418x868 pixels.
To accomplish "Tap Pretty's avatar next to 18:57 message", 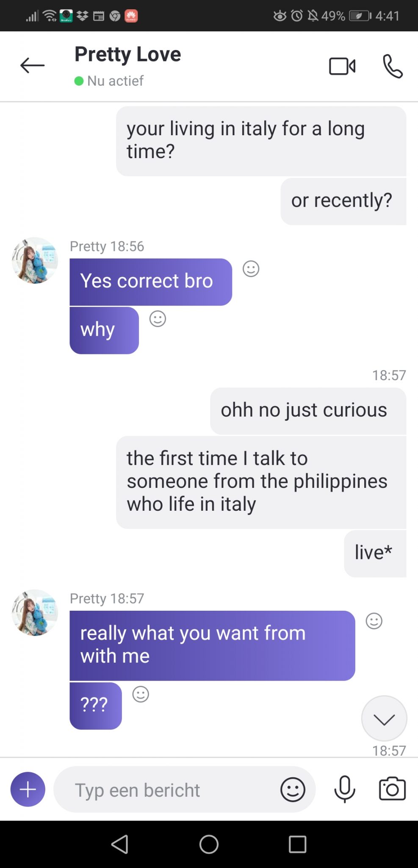I will tap(35, 612).
